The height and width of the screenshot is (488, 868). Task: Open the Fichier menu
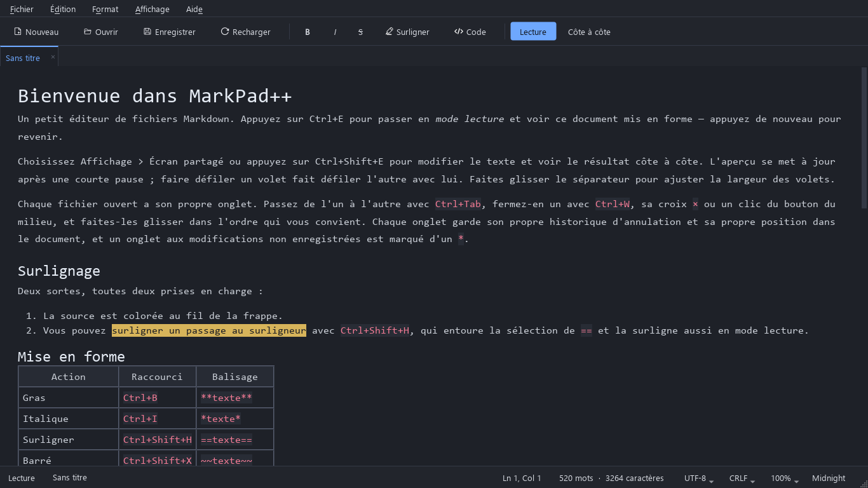[x=22, y=9]
